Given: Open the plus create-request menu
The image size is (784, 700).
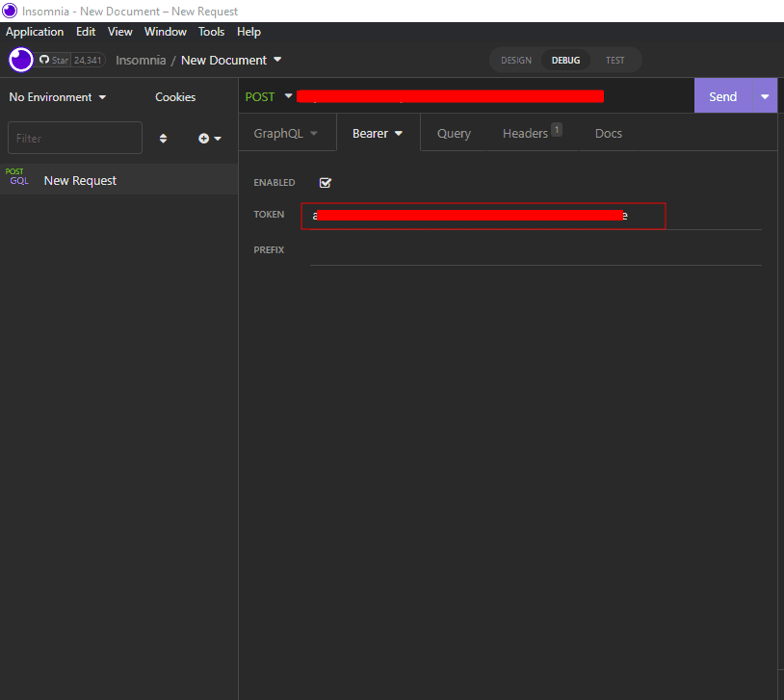Looking at the screenshot, I should click(209, 139).
